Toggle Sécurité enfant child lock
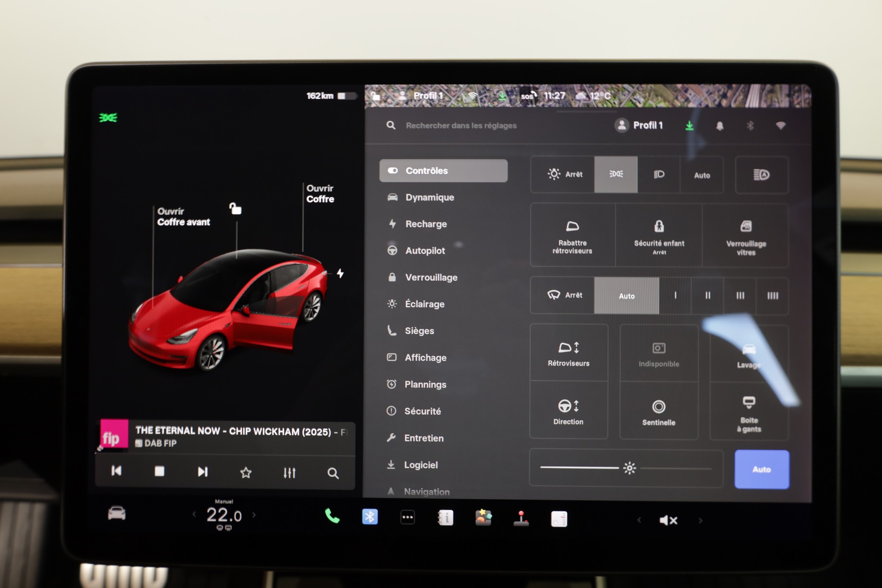The image size is (882, 588). coord(659,236)
